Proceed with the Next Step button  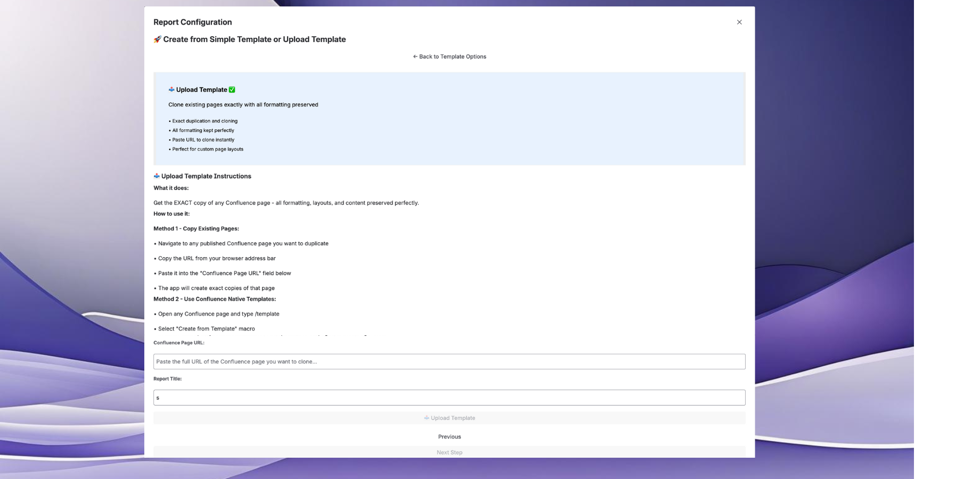(450, 452)
